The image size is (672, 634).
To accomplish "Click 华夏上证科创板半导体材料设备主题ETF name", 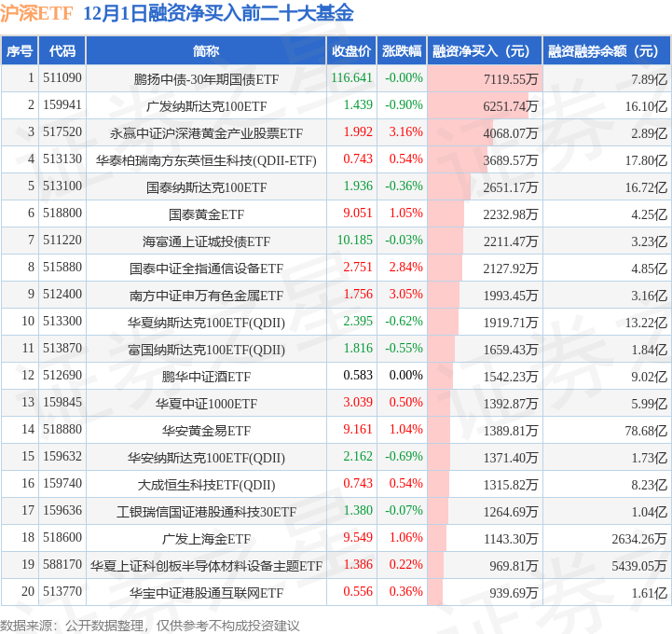I will pos(206,565).
